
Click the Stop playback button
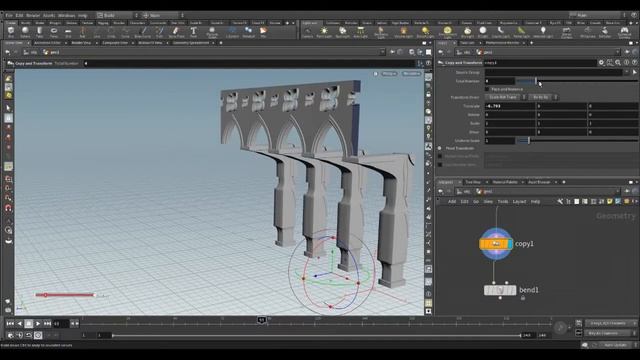[29, 323]
